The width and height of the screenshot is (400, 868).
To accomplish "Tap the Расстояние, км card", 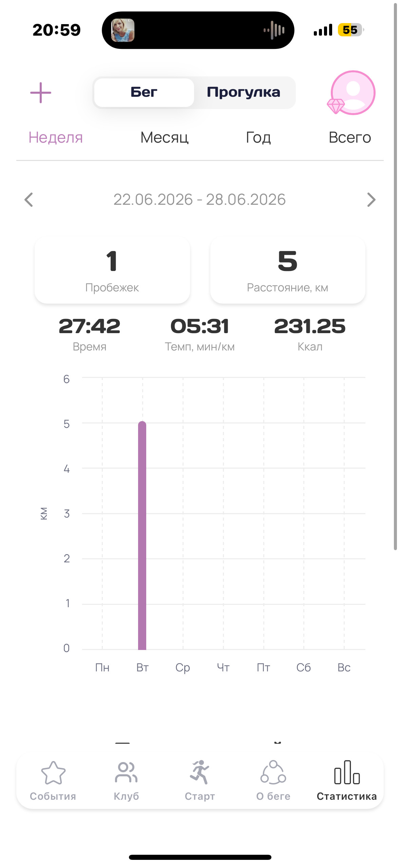I will (x=288, y=270).
